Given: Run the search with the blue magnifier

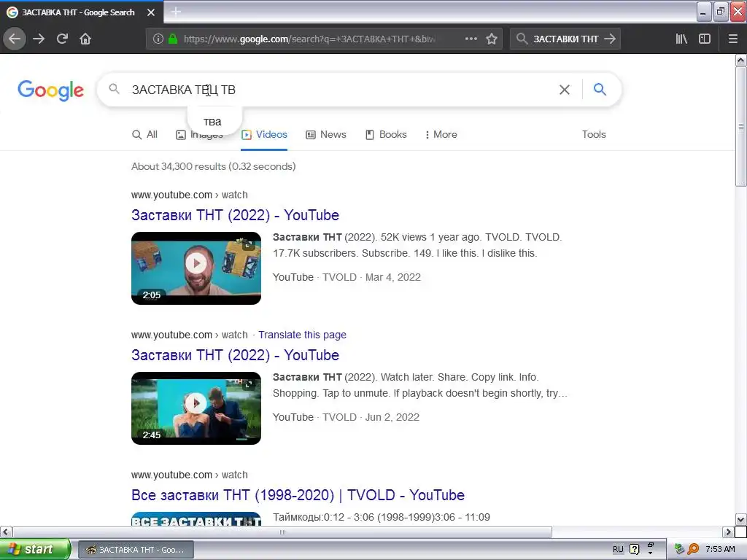Looking at the screenshot, I should [x=600, y=90].
